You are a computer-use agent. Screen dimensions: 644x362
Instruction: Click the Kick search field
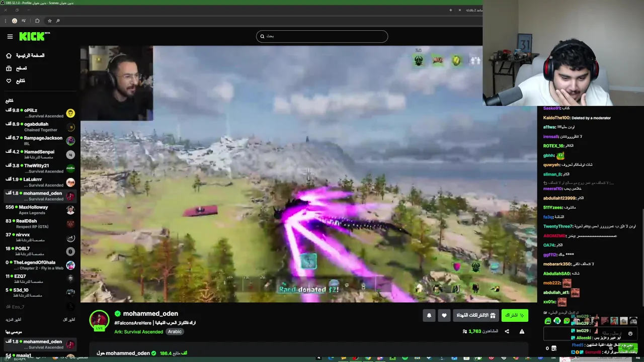(322, 36)
